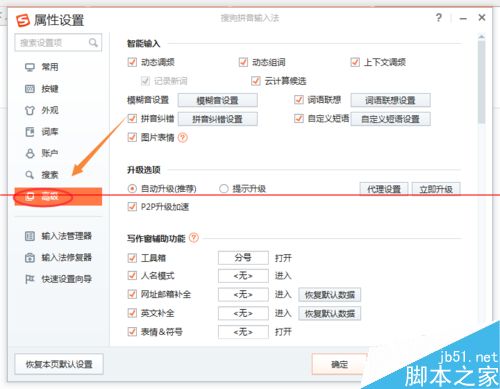Click the 立即升级 upgrade now button
The image size is (500, 389).
[x=436, y=189]
